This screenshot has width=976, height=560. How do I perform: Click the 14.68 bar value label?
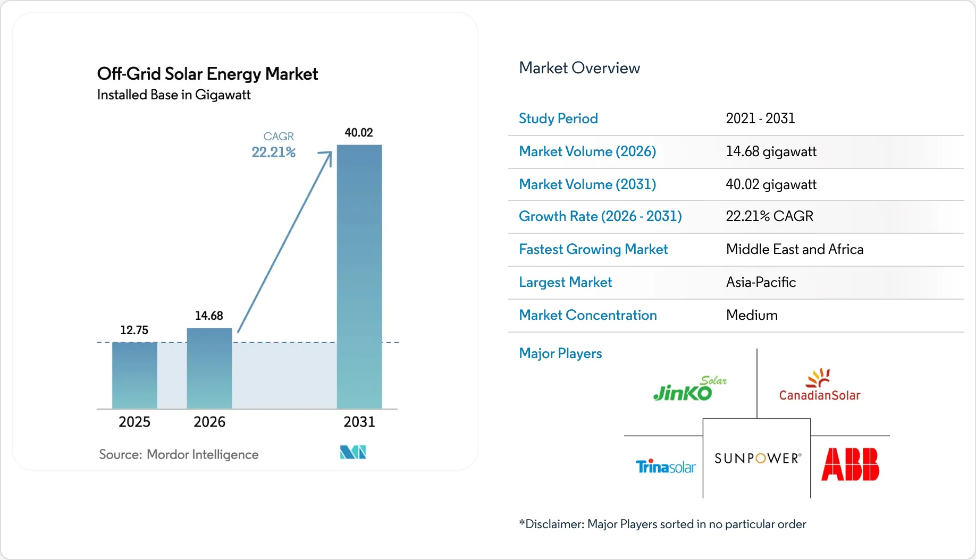209,316
